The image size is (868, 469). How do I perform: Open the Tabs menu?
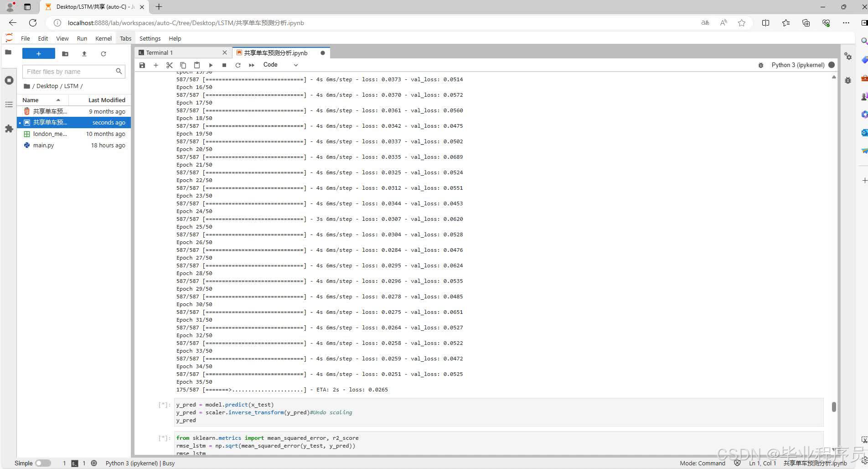(126, 38)
